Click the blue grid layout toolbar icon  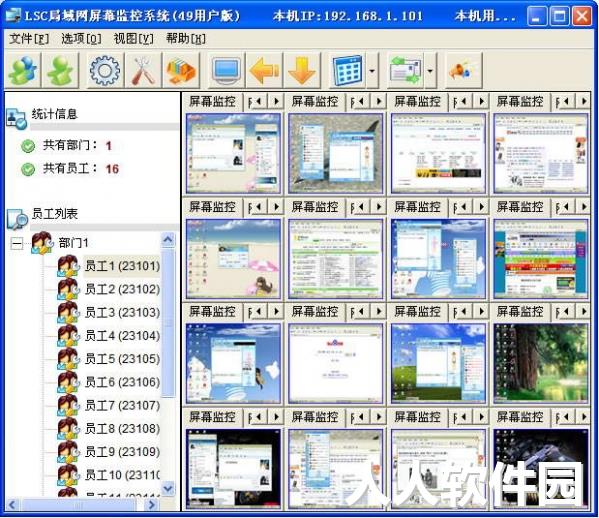click(347, 70)
